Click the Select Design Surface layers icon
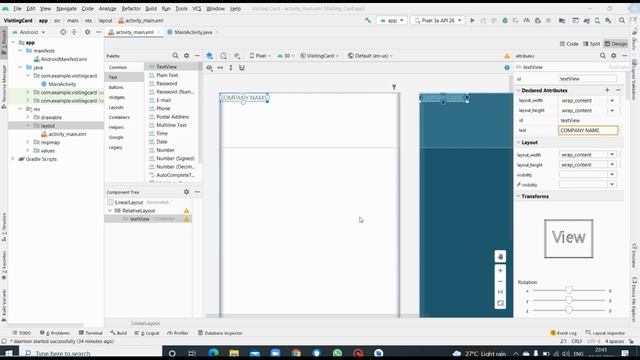This screenshot has height=360, width=640. tap(209, 56)
